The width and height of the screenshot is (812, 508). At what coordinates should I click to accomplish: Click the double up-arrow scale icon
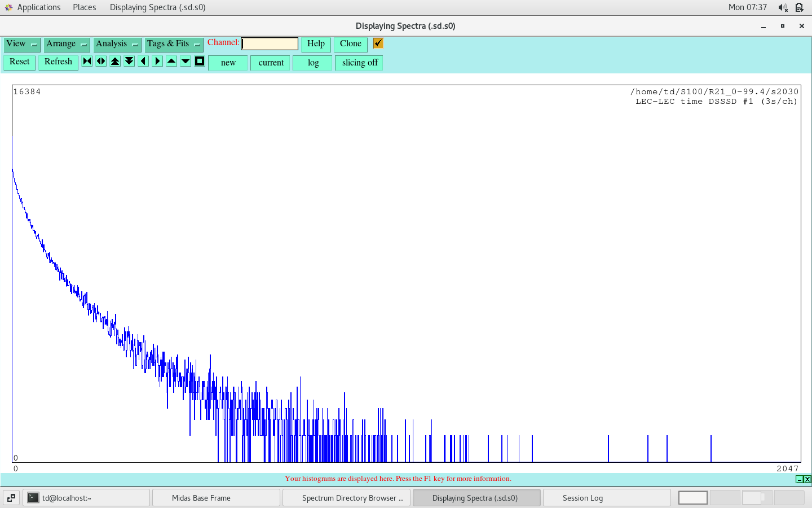click(115, 62)
